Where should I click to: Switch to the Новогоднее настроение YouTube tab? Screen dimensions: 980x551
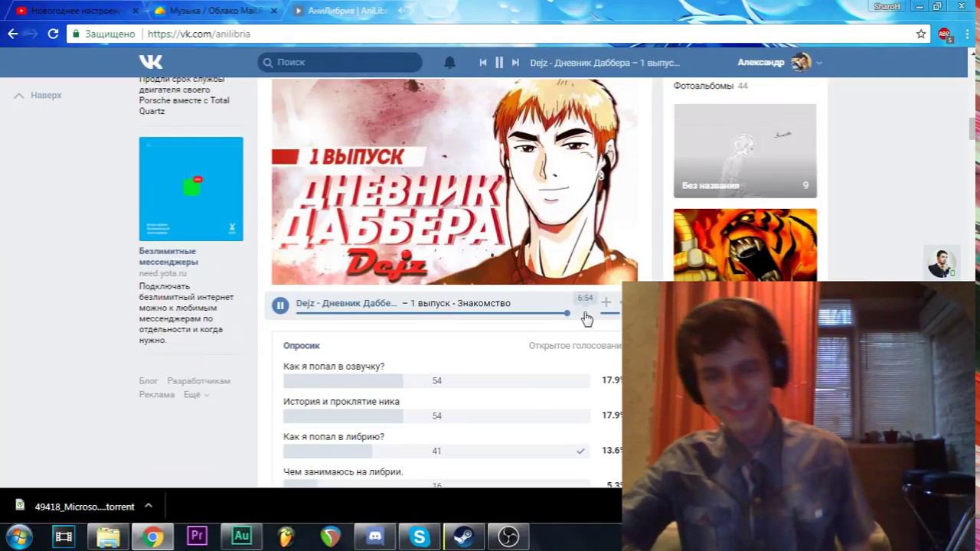click(75, 11)
